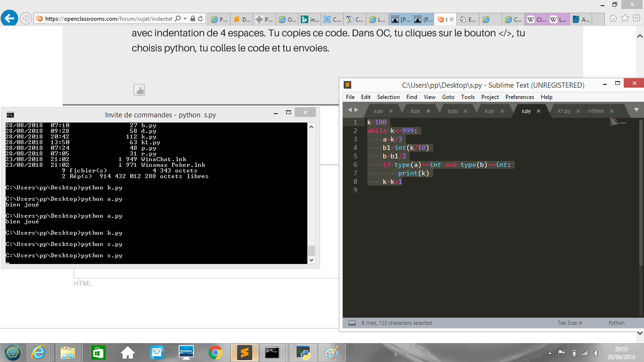Open Google Chrome from the taskbar
This screenshot has height=362, width=644.
[215, 352]
